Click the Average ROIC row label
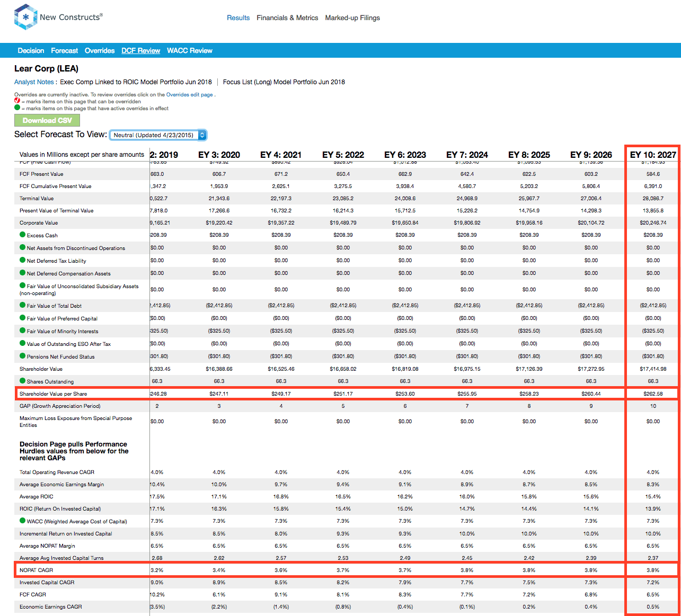The width and height of the screenshot is (681, 616). click(37, 497)
